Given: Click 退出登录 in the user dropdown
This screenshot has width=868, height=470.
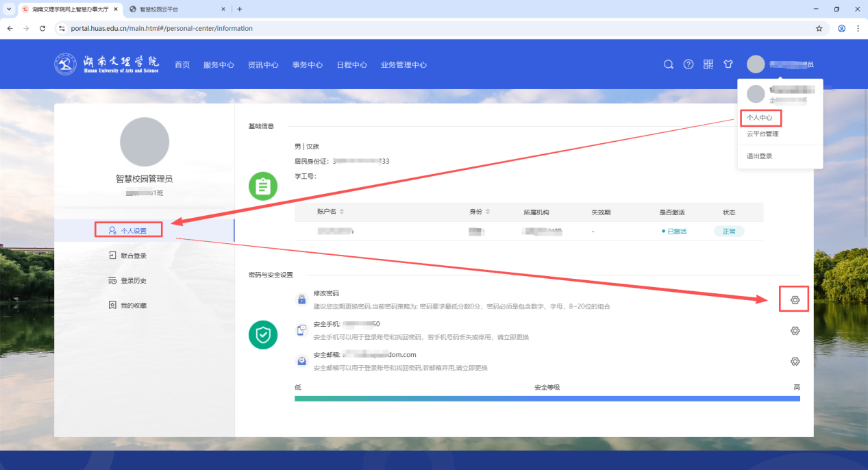Looking at the screenshot, I should coord(759,156).
